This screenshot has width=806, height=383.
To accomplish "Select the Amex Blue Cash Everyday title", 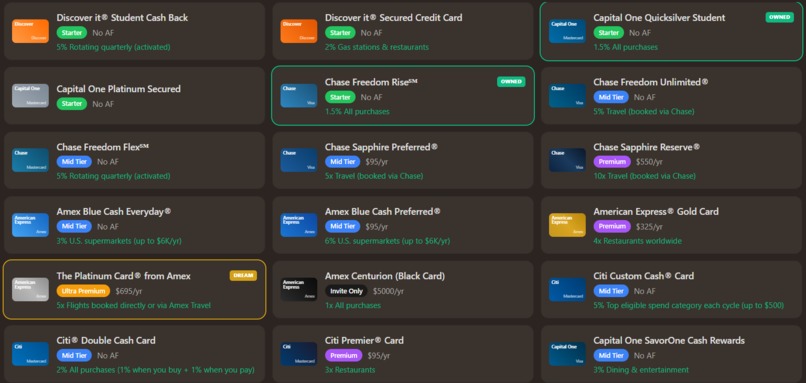I will pos(114,211).
